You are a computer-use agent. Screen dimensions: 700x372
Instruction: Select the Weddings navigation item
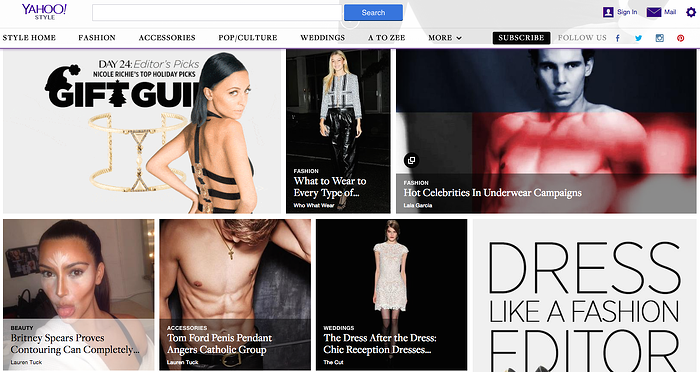(x=323, y=38)
